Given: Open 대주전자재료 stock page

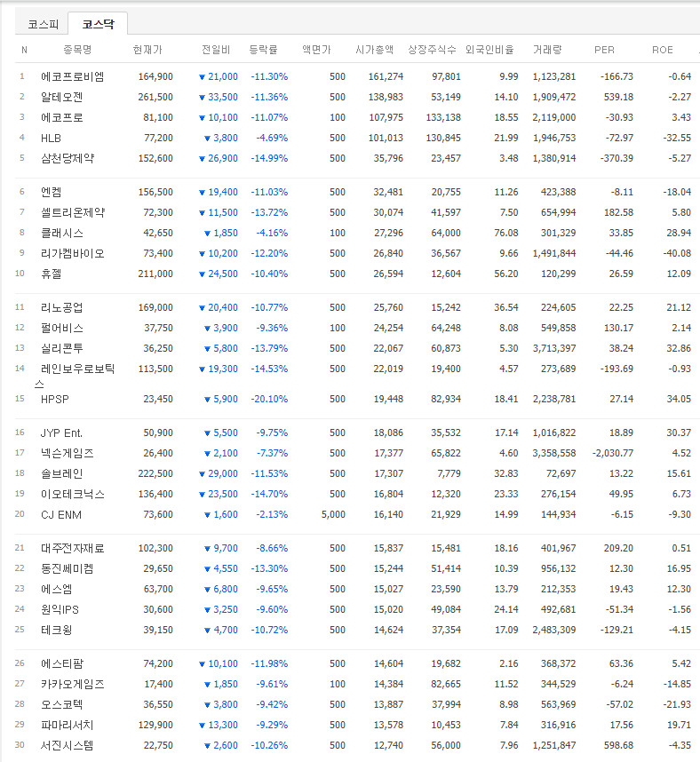Looking at the screenshot, I should coord(73,549).
